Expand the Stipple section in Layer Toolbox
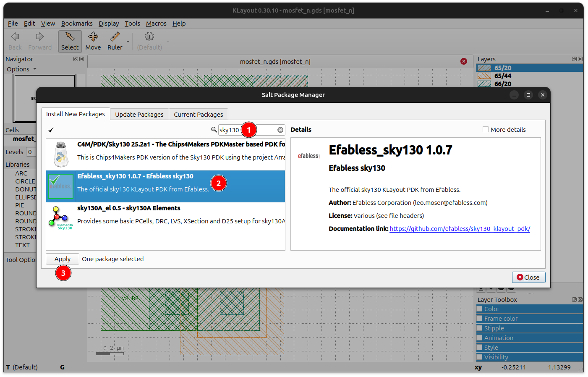The height and width of the screenshot is (377, 588). (x=530, y=328)
